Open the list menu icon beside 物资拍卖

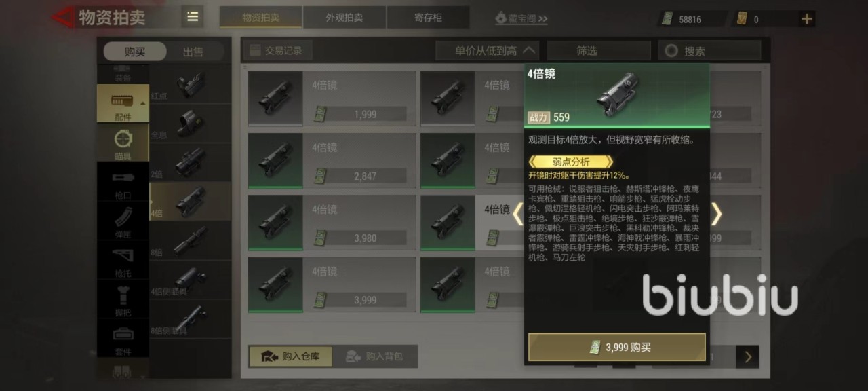pos(193,17)
